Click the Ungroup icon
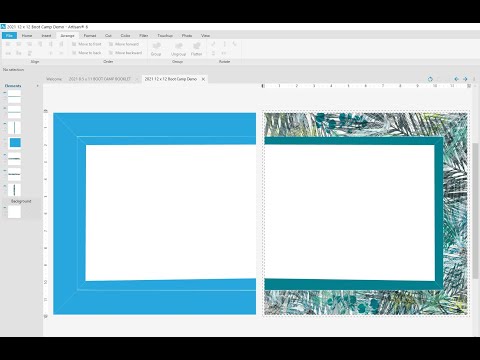Screen dimensions: 480x360 178,49
